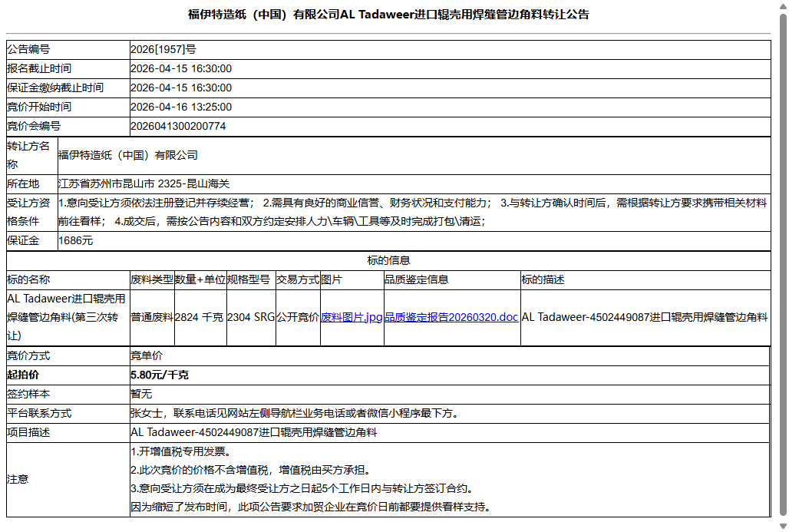Click the 竞价会编号 label
Screen dimensions: 789x532
click(33, 126)
